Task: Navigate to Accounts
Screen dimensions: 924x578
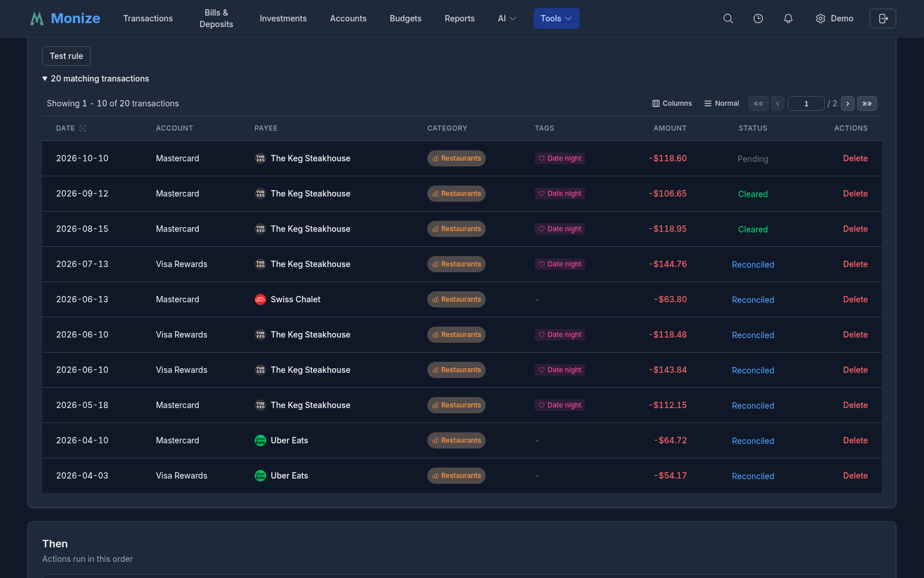Action: coord(348,18)
